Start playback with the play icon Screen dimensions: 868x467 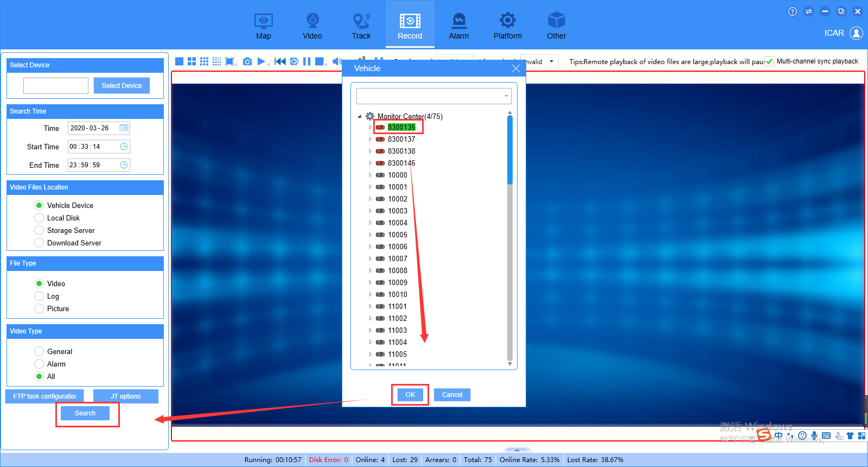261,61
